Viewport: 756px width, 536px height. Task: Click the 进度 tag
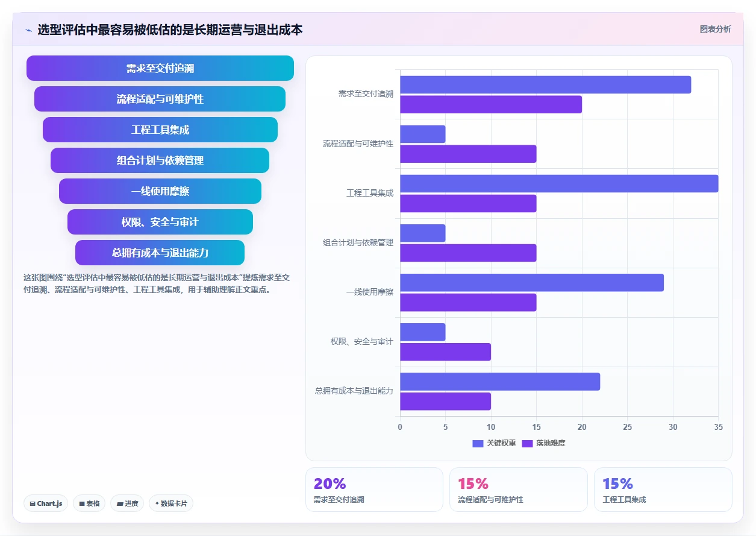(127, 503)
